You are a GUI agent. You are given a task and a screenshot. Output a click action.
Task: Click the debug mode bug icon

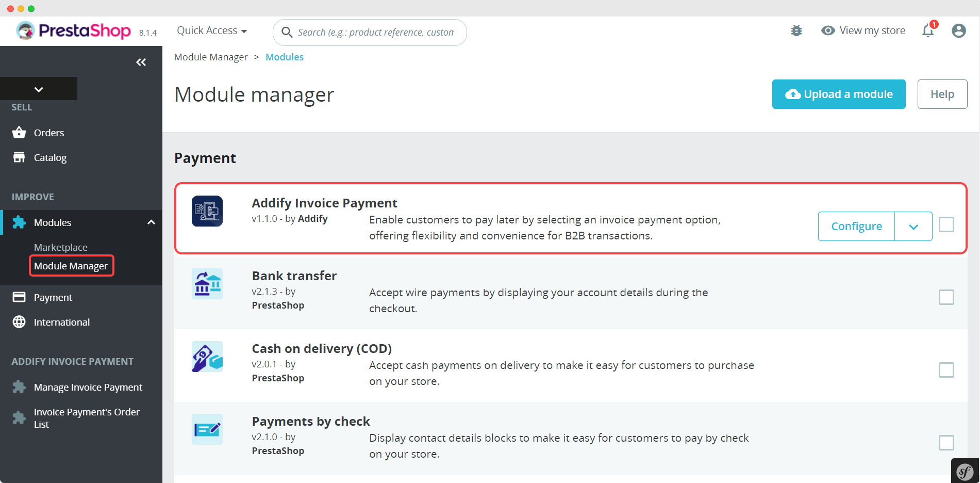[x=796, y=31]
